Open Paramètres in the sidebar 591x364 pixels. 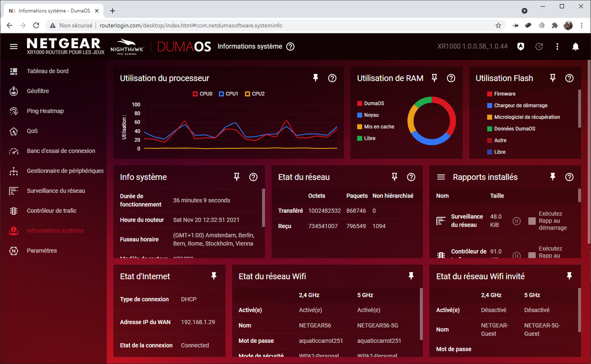(x=42, y=251)
